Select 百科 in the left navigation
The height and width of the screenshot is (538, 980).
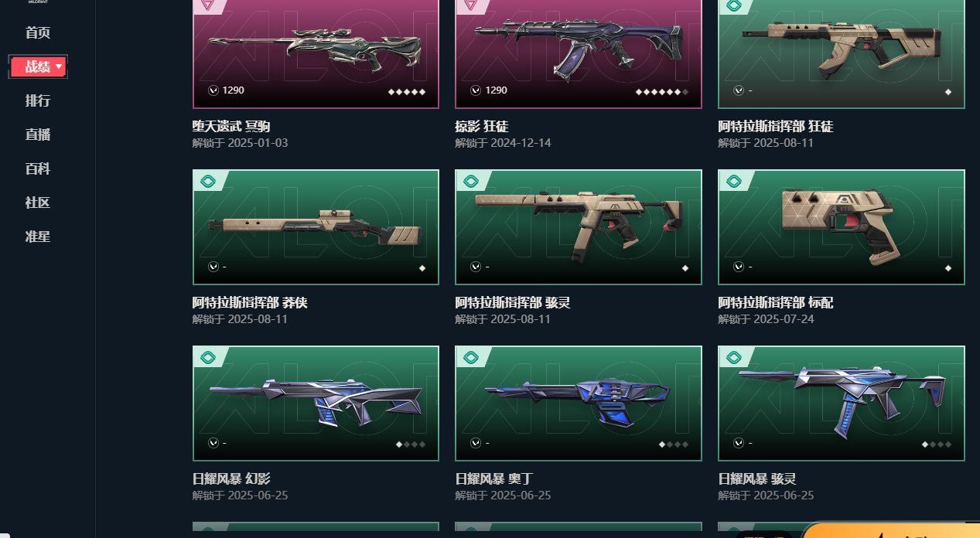(x=38, y=169)
